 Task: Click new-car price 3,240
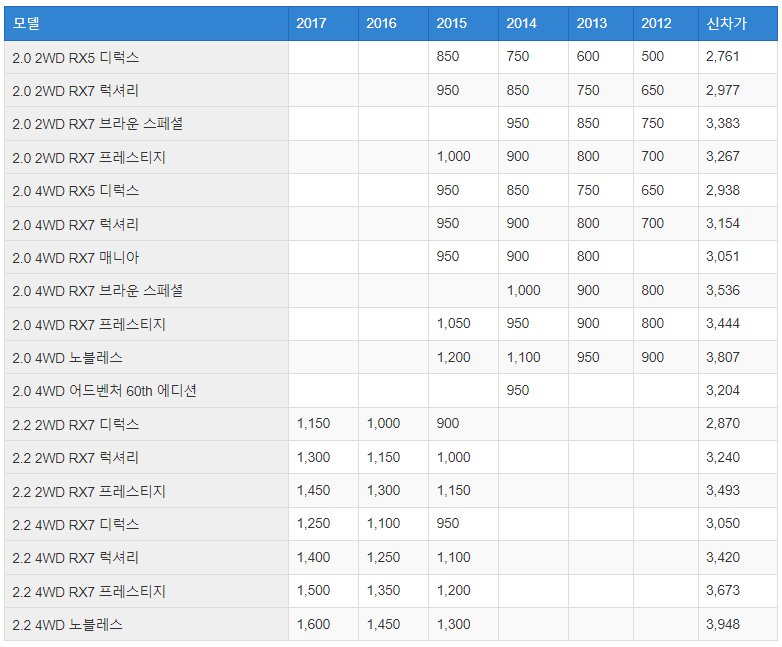[x=723, y=457]
